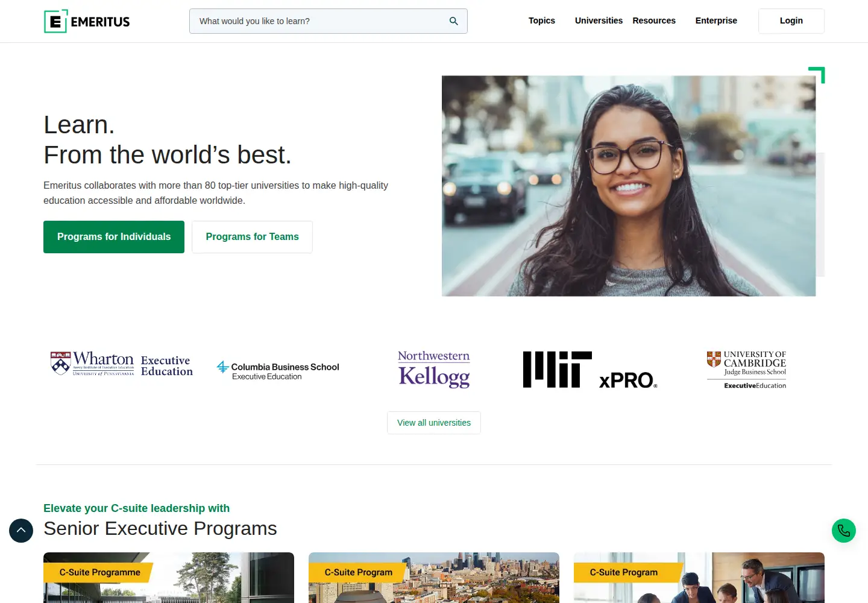The width and height of the screenshot is (868, 603).
Task: Click the search magnifier icon
Action: [454, 21]
